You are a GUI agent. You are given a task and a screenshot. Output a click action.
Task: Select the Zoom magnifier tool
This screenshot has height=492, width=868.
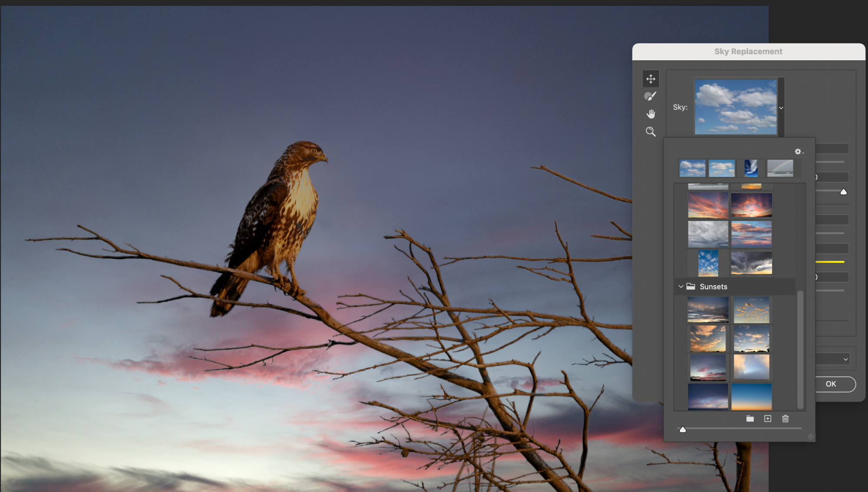pyautogui.click(x=651, y=132)
